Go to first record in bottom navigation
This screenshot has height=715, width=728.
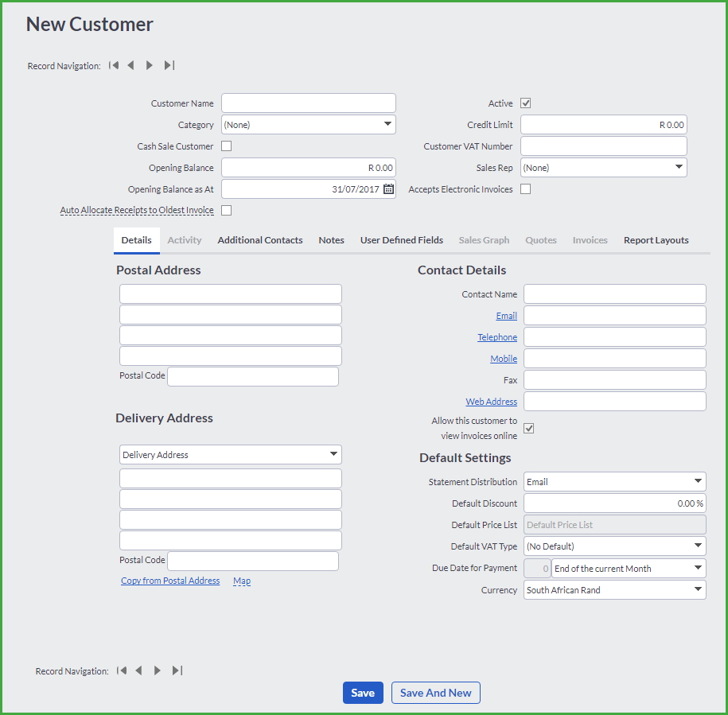click(122, 670)
